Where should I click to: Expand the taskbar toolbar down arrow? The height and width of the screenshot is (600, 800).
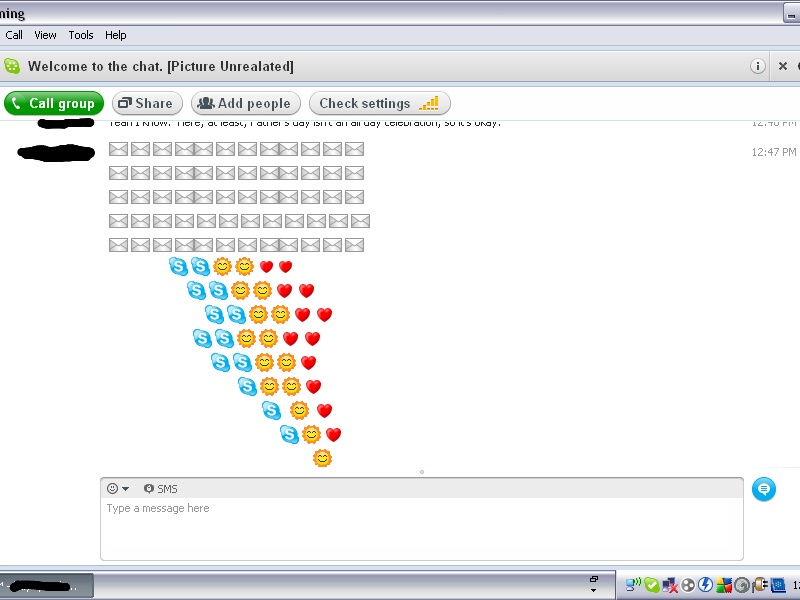coord(593,591)
